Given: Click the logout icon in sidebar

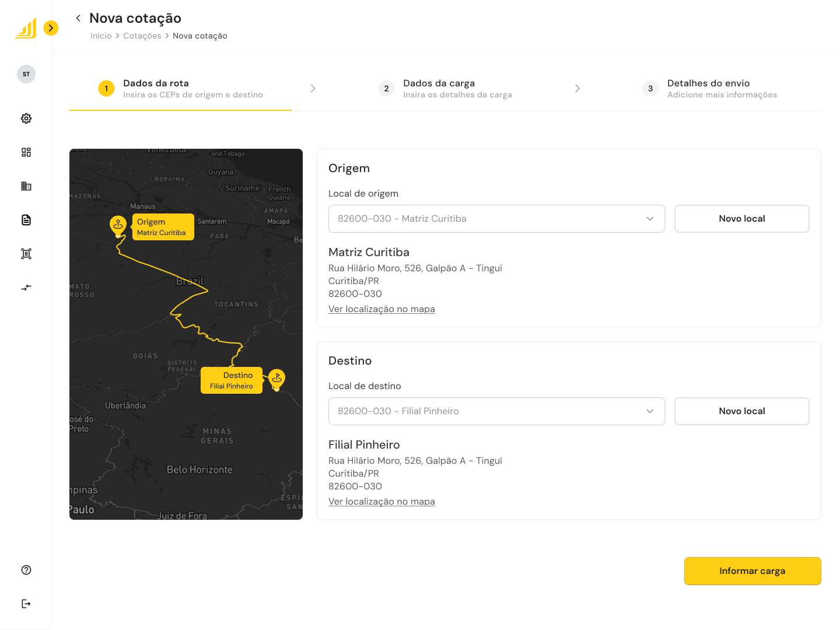Looking at the screenshot, I should [26, 604].
